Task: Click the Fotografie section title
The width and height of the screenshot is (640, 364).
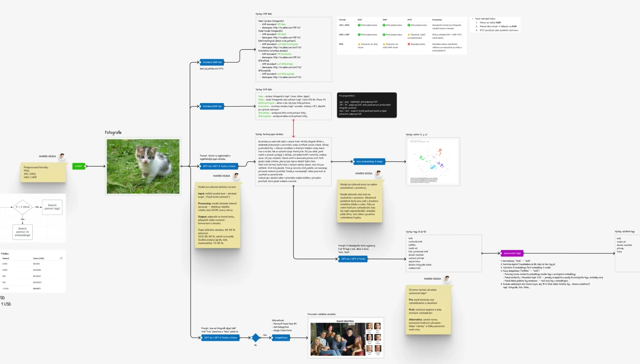Action: click(x=113, y=132)
